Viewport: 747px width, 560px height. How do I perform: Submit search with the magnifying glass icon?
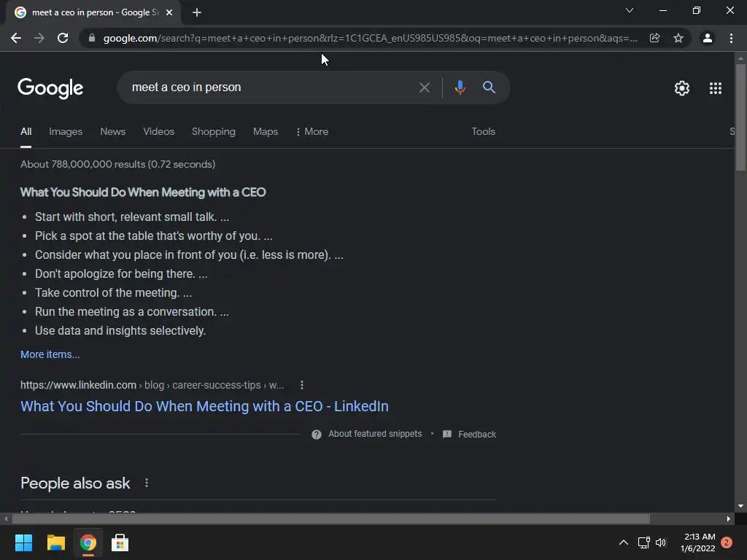pyautogui.click(x=489, y=87)
